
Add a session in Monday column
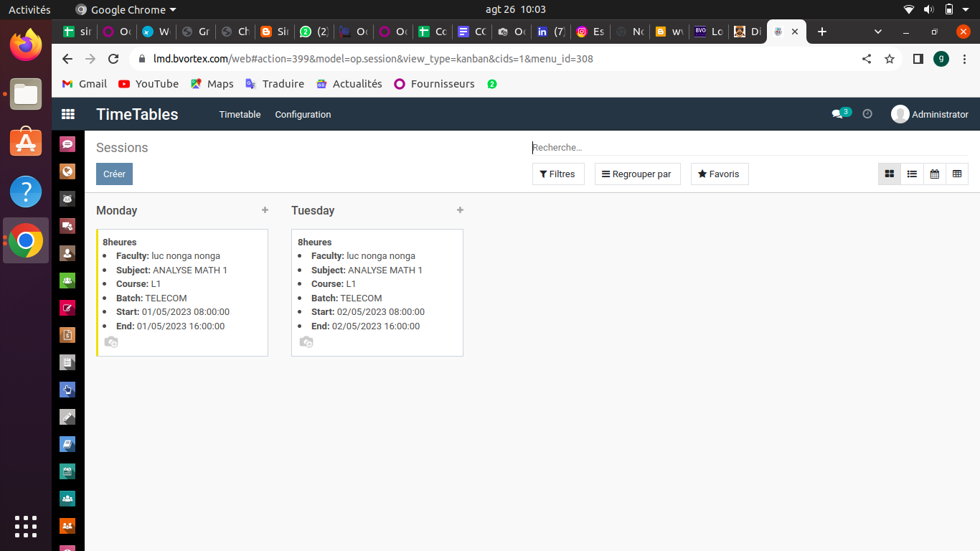(x=265, y=210)
